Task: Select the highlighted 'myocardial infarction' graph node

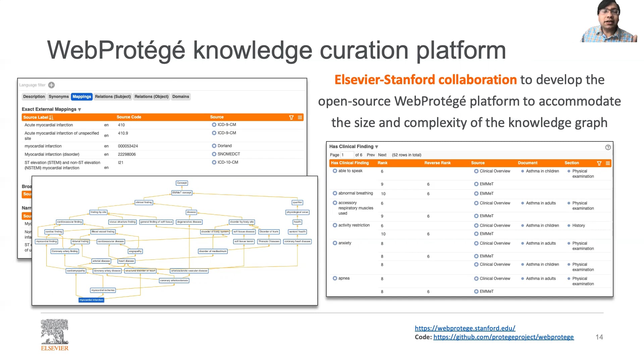Action: (x=91, y=300)
